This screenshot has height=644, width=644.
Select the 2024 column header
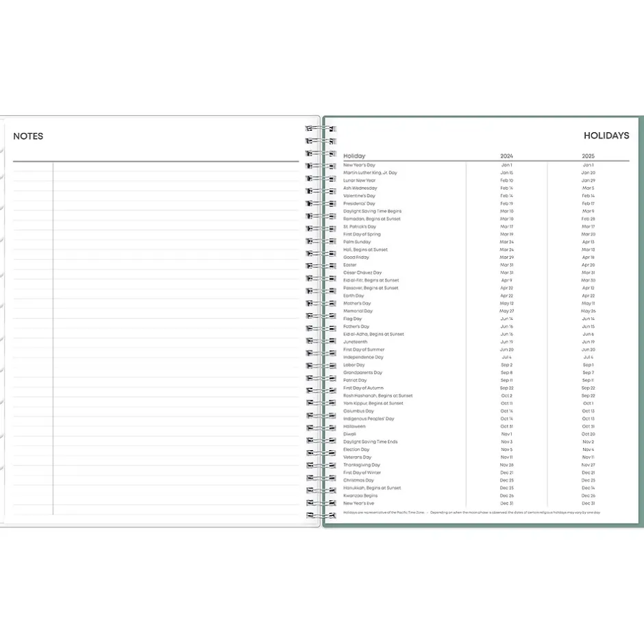506,156
